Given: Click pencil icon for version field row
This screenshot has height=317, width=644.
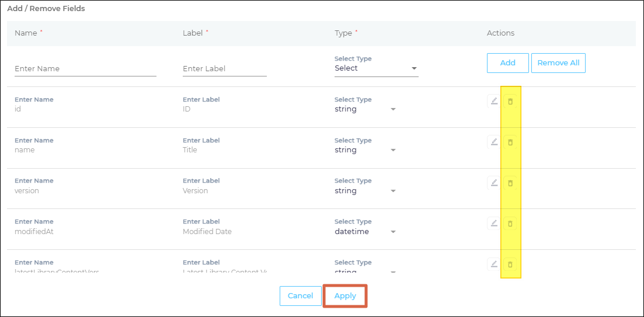Looking at the screenshot, I should [x=494, y=183].
